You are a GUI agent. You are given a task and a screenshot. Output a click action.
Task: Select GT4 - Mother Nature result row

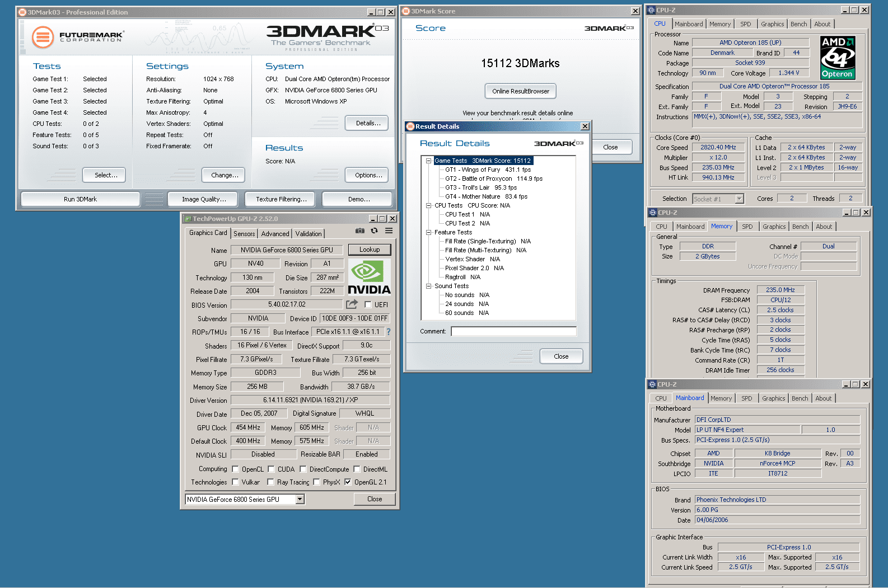487,196
